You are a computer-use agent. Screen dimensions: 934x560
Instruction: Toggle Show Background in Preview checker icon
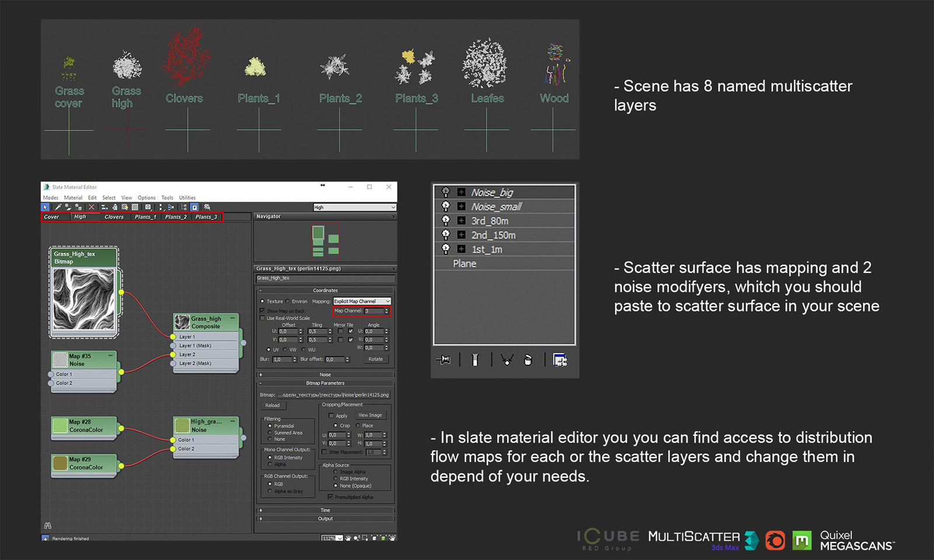tap(135, 207)
